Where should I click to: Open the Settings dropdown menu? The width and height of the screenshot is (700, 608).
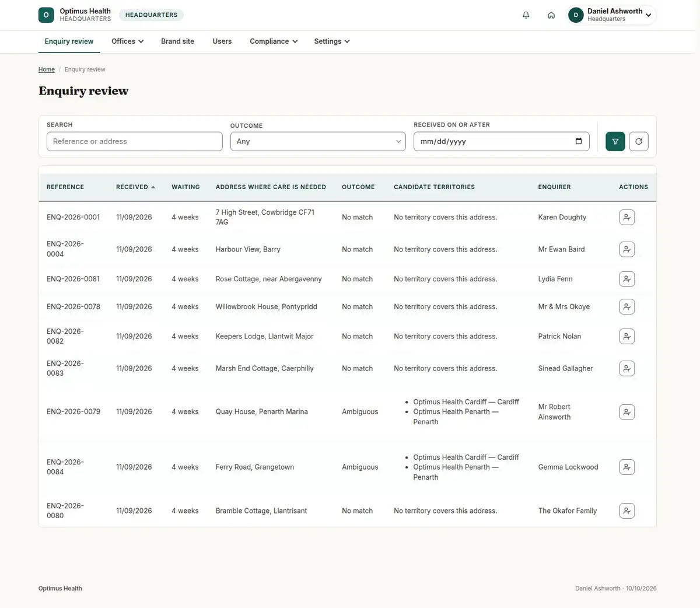(x=332, y=41)
